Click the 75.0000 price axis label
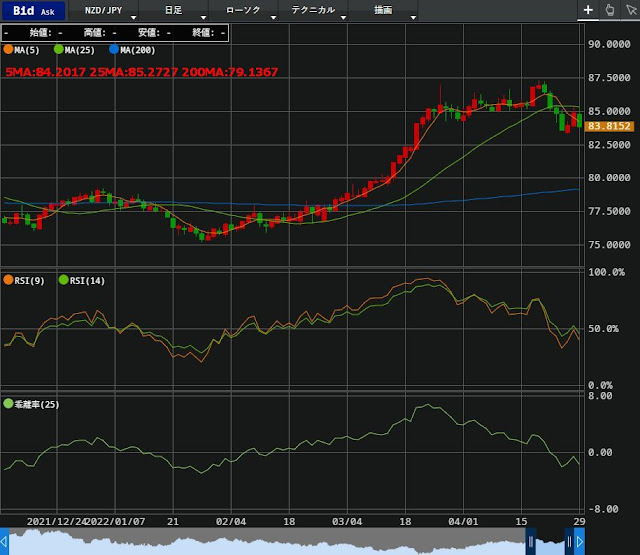Image resolution: width=640 pixels, height=555 pixels. [609, 245]
